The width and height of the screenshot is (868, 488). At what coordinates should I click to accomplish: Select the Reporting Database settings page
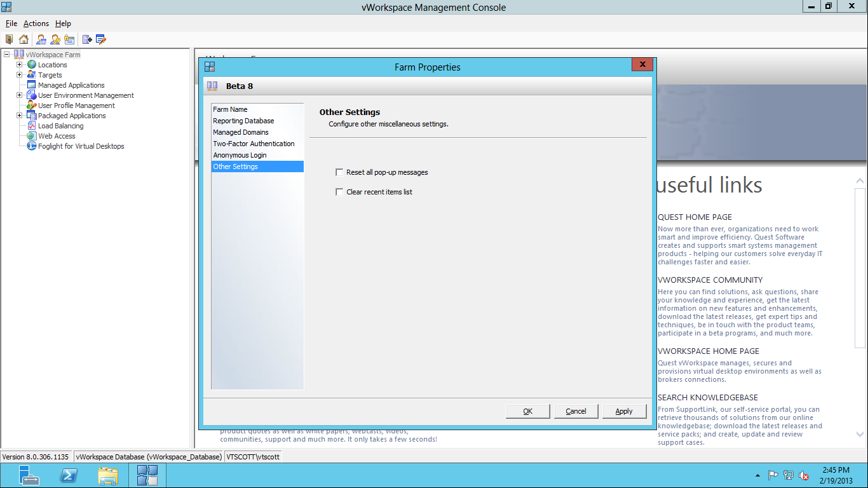point(257,121)
